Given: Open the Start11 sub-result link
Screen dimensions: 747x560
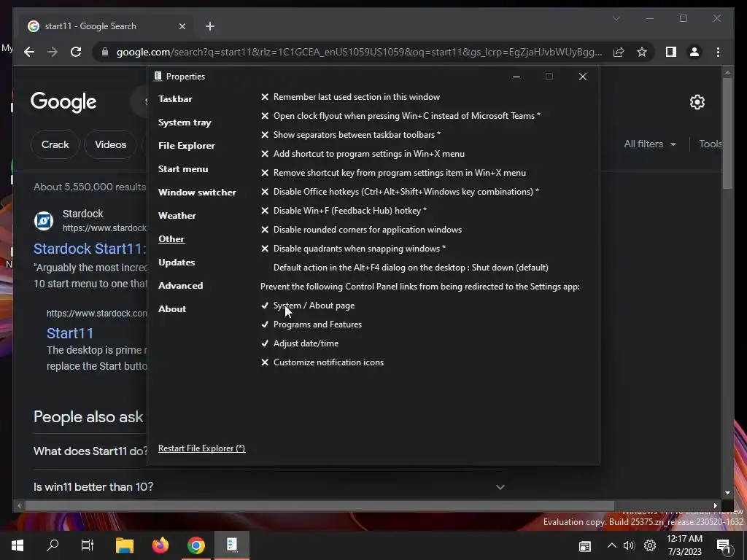Looking at the screenshot, I should pyautogui.click(x=70, y=333).
